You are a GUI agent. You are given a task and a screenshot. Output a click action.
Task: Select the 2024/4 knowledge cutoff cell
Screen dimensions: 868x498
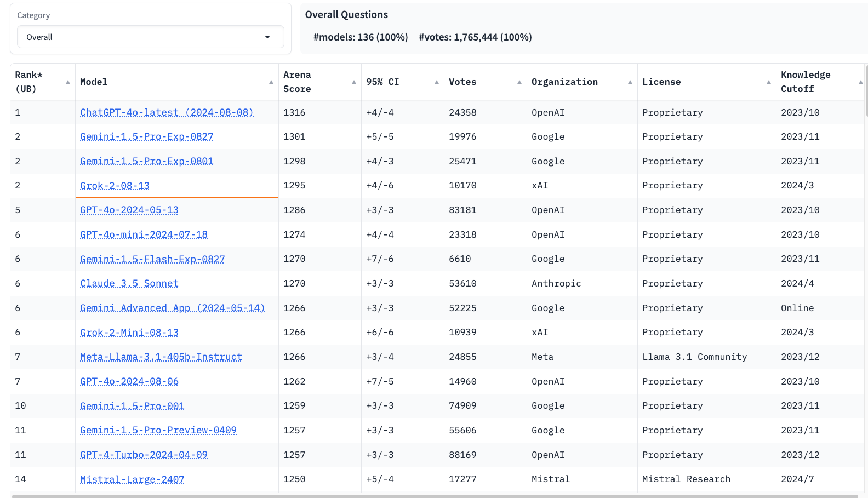[820, 283]
